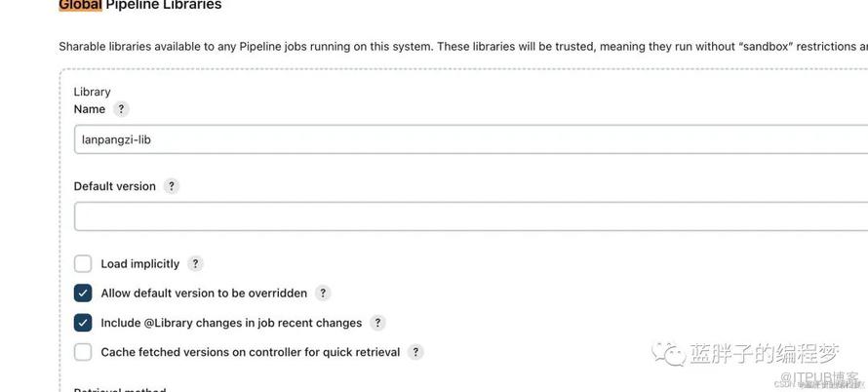Viewport: 868px width, 392px height.
Task: Click the Default version label text
Action: 114,186
